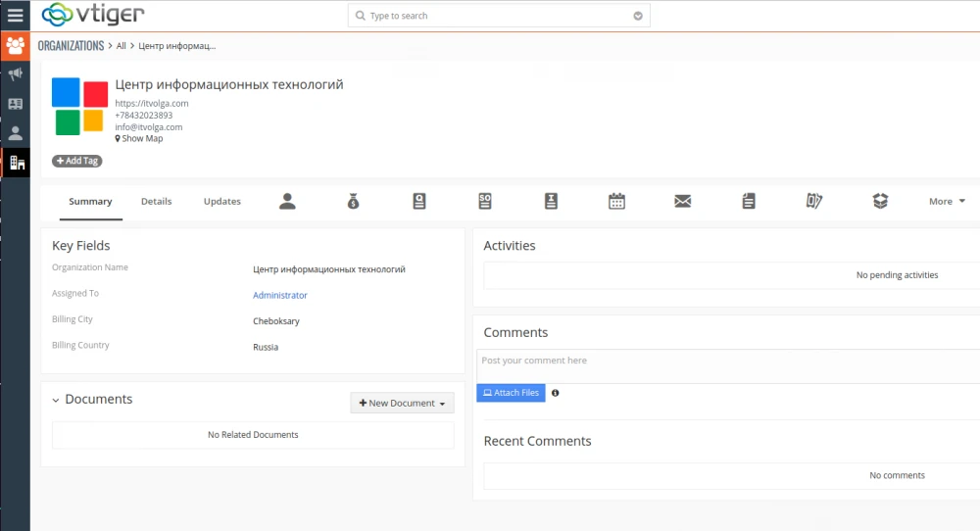Open the hamburger main menu

[15, 15]
